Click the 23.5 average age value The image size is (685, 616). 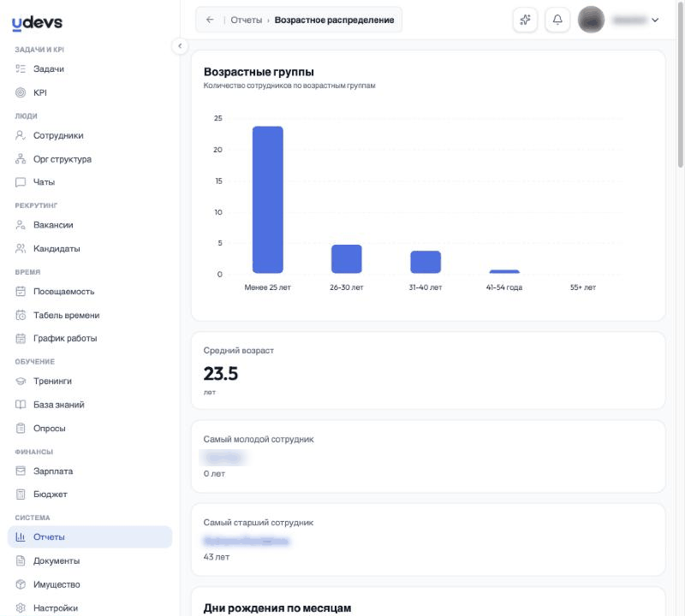pyautogui.click(x=221, y=374)
